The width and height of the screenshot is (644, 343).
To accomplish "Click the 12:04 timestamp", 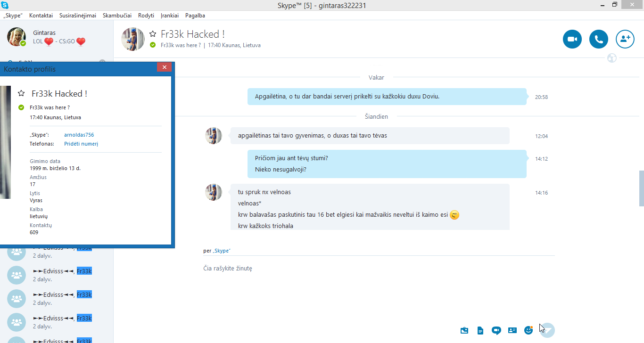I will 541,136.
